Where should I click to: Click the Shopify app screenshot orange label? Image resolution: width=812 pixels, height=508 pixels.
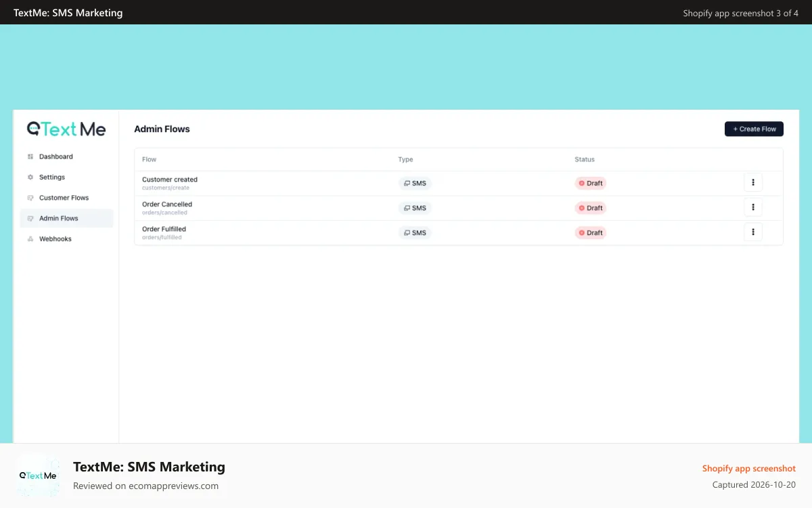(x=749, y=469)
